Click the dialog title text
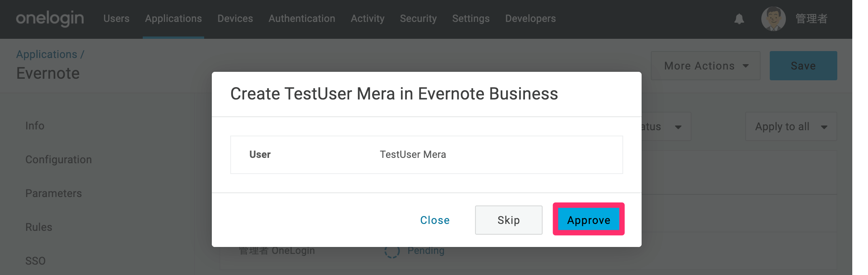 394,94
